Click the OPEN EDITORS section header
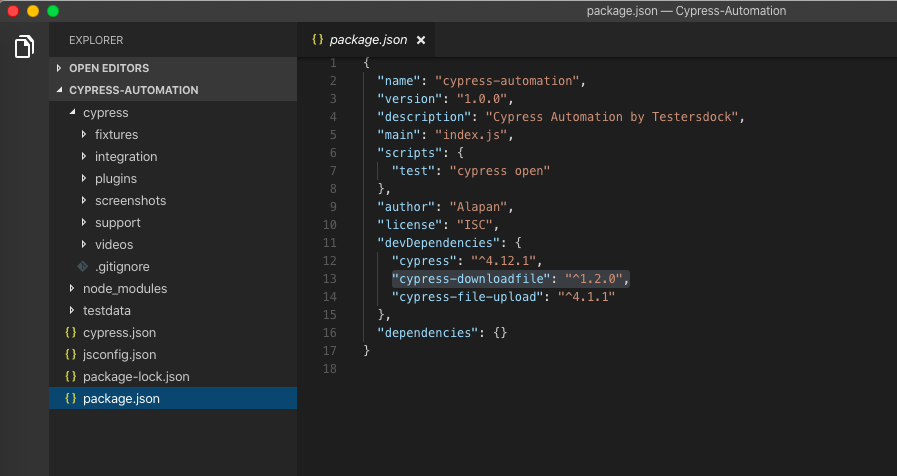Viewport: 897px width, 476px height. coord(173,68)
